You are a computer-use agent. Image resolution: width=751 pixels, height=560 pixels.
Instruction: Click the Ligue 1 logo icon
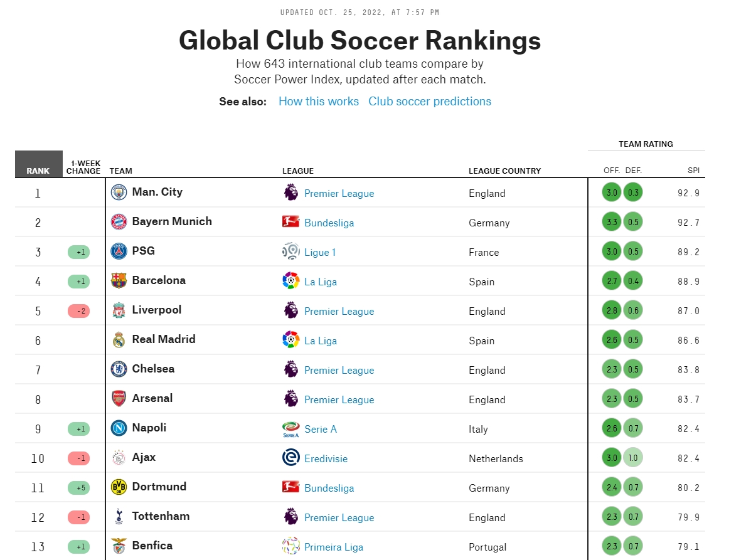coord(290,251)
